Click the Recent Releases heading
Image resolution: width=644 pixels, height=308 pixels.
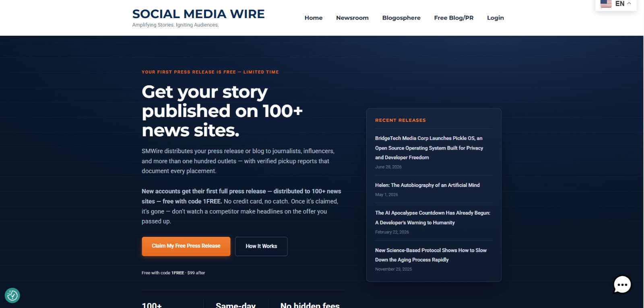coord(400,120)
